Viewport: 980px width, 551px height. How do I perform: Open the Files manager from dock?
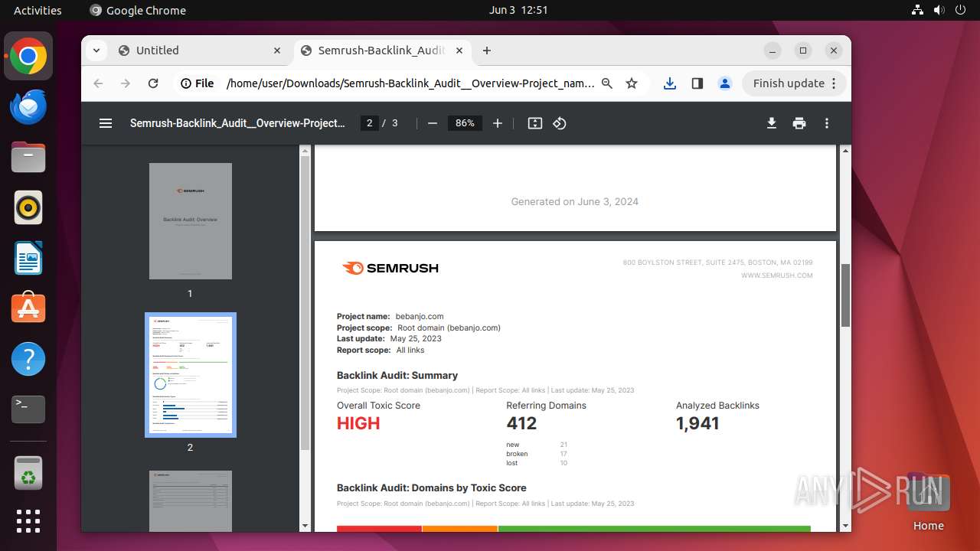pos(28,157)
